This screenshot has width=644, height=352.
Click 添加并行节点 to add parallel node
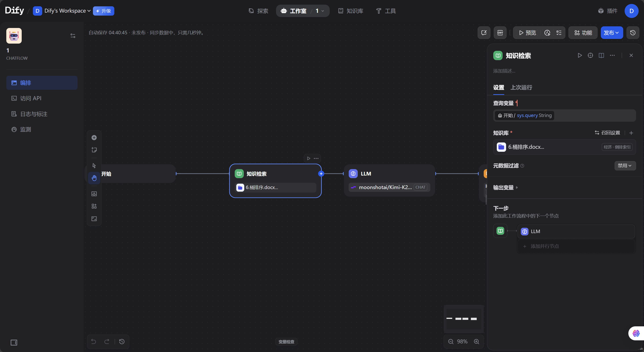(545, 246)
